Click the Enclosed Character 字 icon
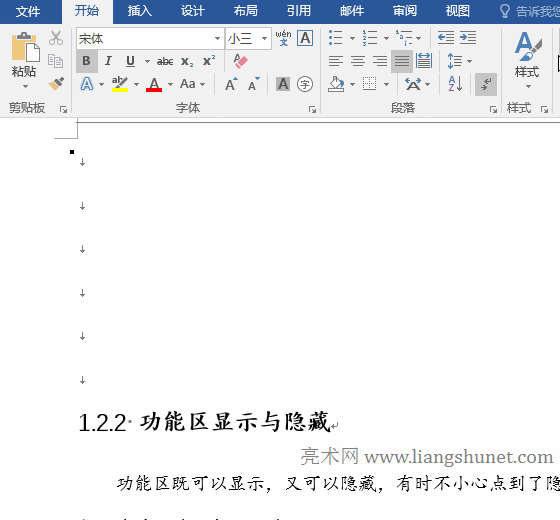This screenshot has height=520, width=560. point(305,84)
